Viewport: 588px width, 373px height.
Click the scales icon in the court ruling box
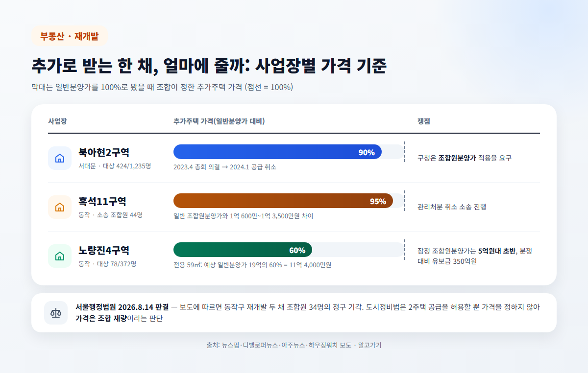pyautogui.click(x=56, y=313)
